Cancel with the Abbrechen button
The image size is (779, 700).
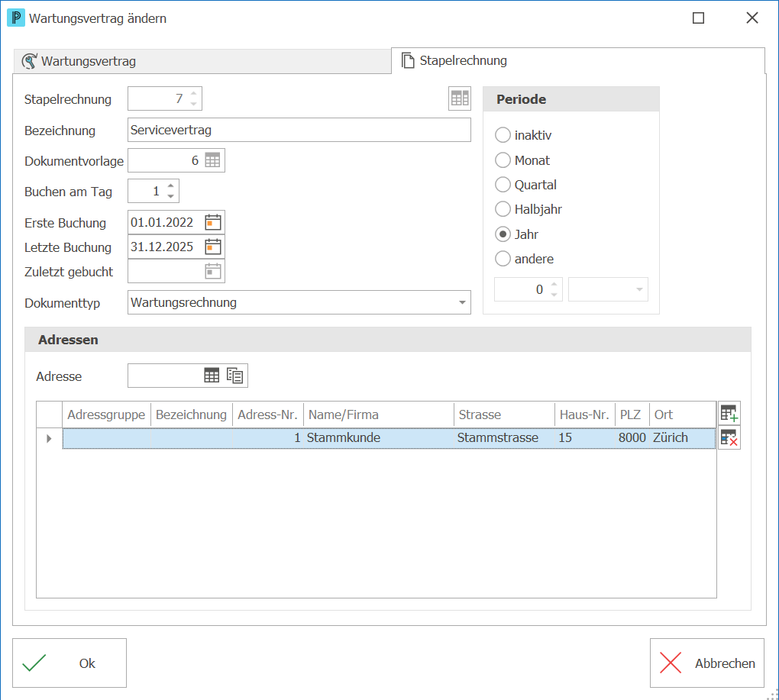point(707,663)
